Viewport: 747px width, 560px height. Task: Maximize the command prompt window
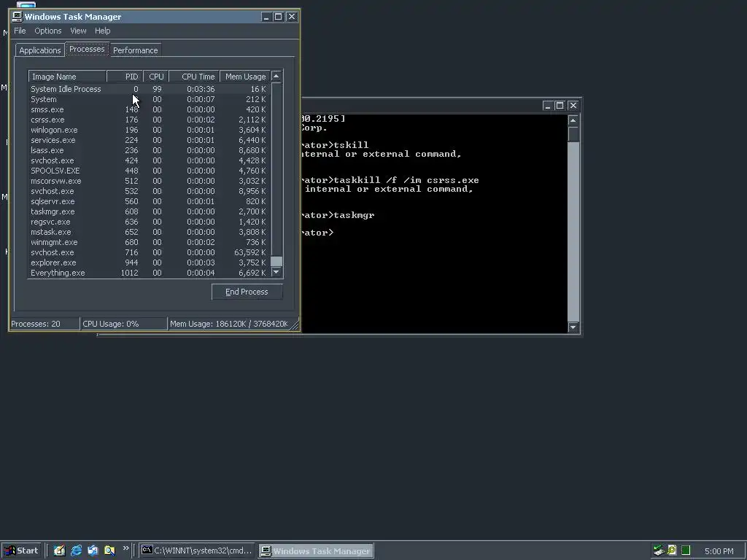[x=560, y=106]
